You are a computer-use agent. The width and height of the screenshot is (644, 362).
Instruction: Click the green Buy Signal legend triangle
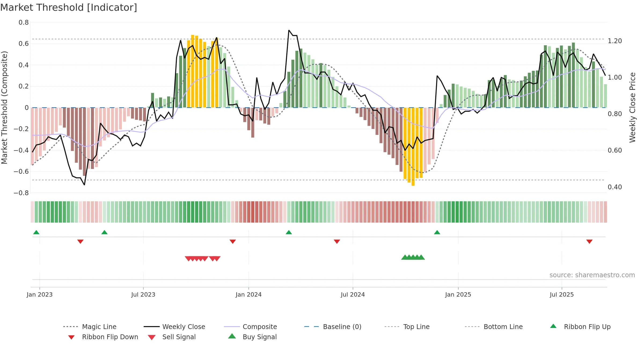pyautogui.click(x=232, y=336)
